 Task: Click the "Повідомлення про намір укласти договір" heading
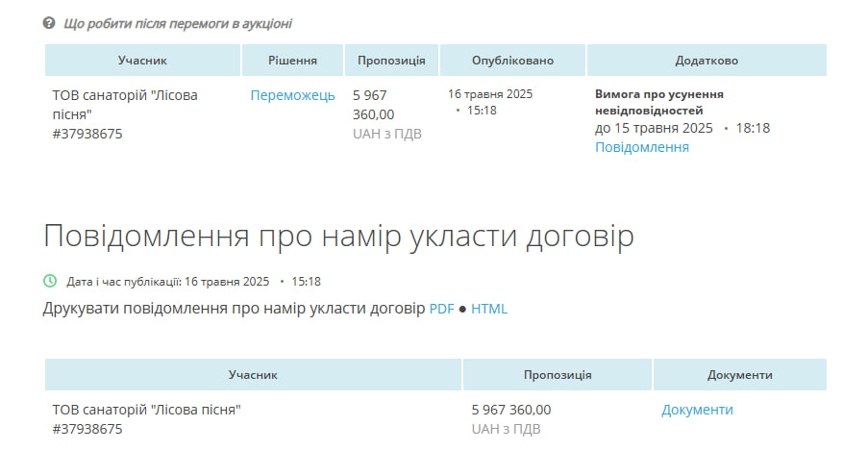(x=338, y=237)
